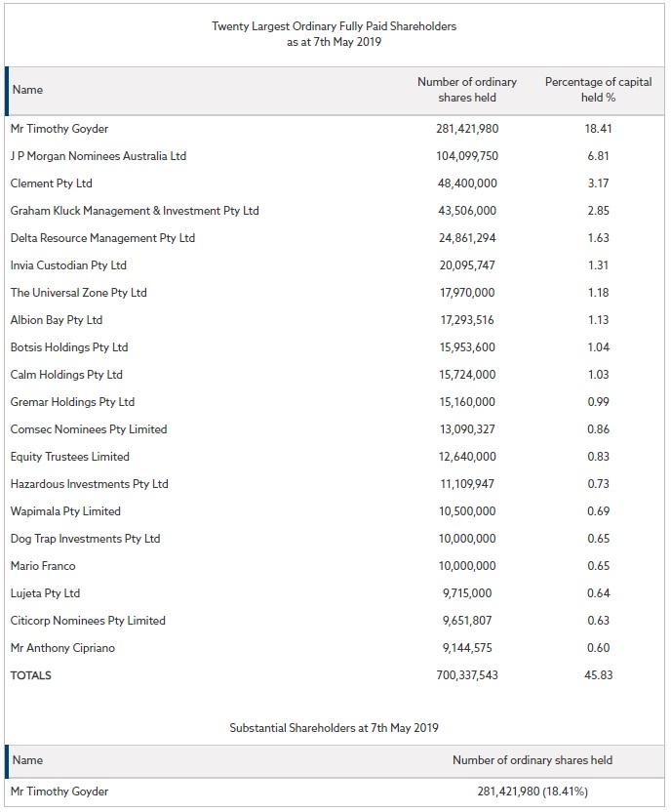This screenshot has width=671, height=812.
Task: Select share count 24,861,294 for Delta Resource
Action: tap(467, 238)
